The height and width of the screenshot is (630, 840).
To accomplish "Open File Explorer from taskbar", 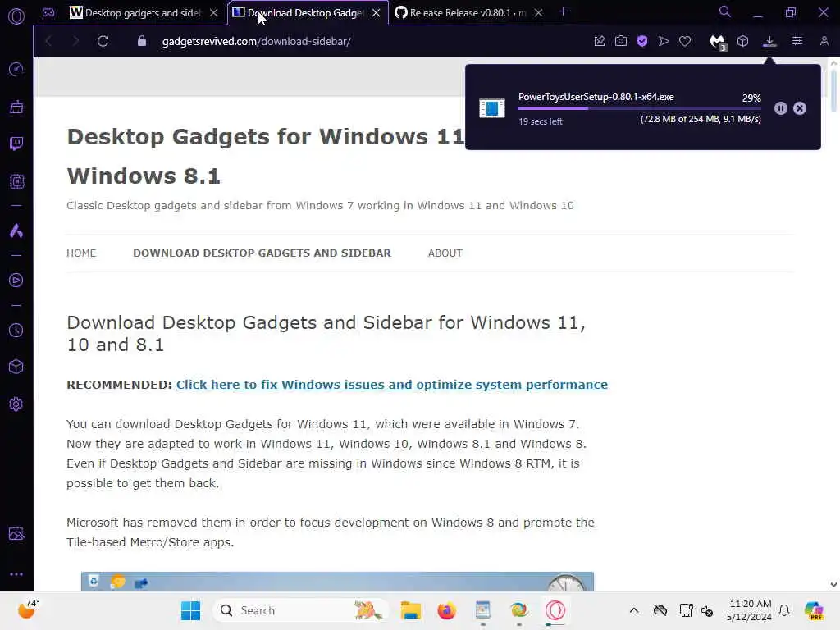I will click(x=411, y=610).
